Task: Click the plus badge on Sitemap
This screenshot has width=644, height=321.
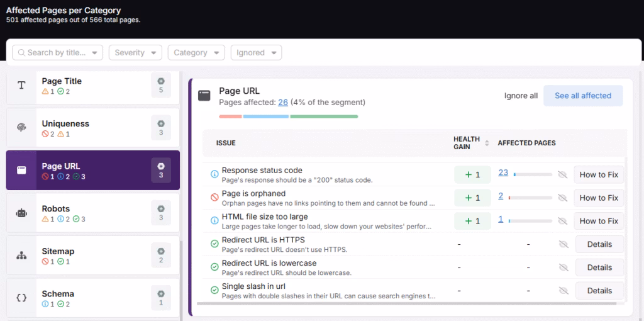Action: [161, 255]
